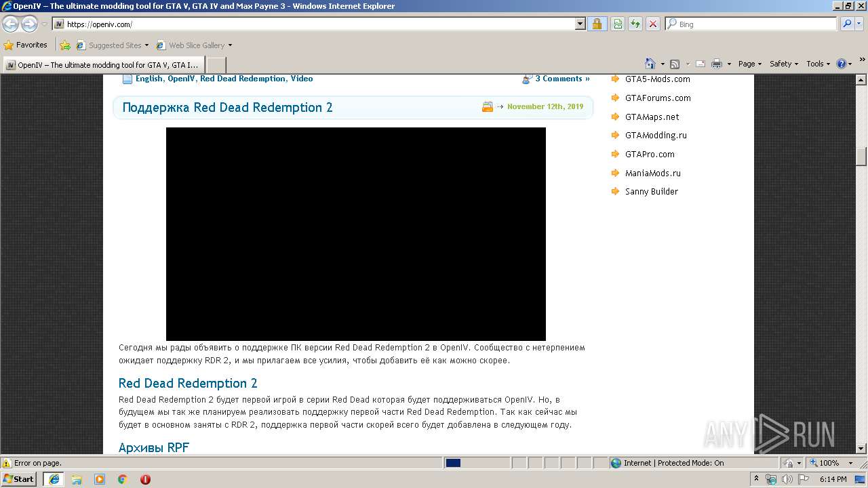This screenshot has height=488, width=868.
Task: Click the November 12th, 2019 date
Action: (545, 106)
